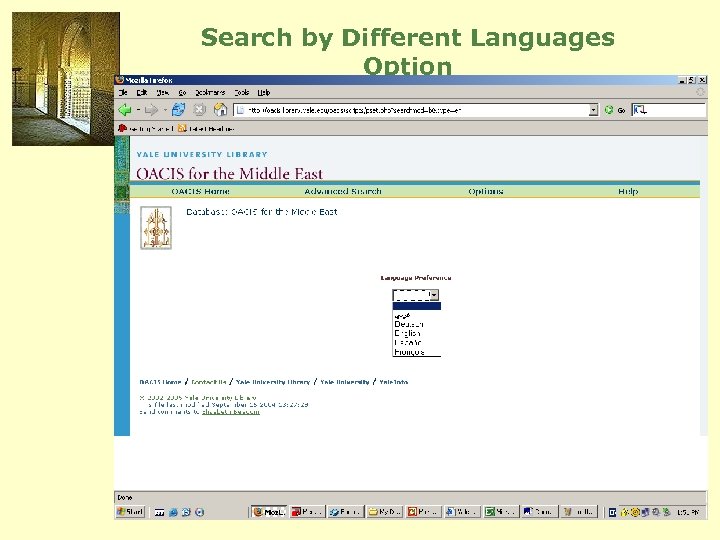Click the email address link in footer
This screenshot has height=540, width=720.
(231, 412)
